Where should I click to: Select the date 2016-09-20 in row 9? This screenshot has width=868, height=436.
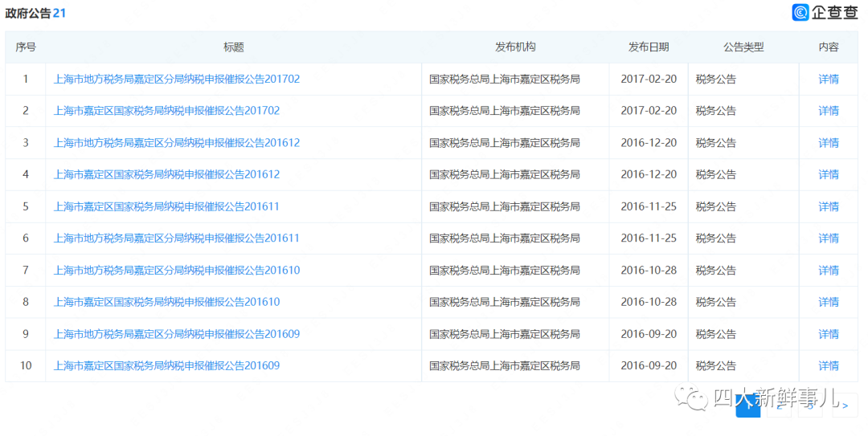click(x=649, y=334)
